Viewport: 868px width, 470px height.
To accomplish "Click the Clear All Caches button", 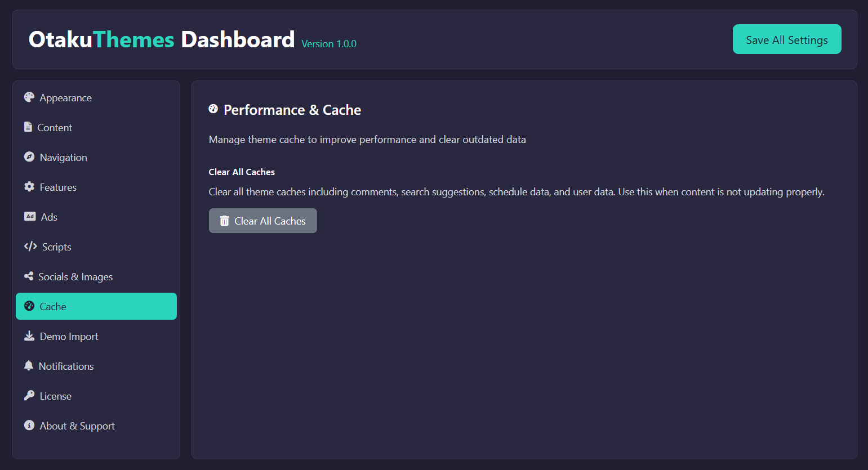I will pos(262,221).
